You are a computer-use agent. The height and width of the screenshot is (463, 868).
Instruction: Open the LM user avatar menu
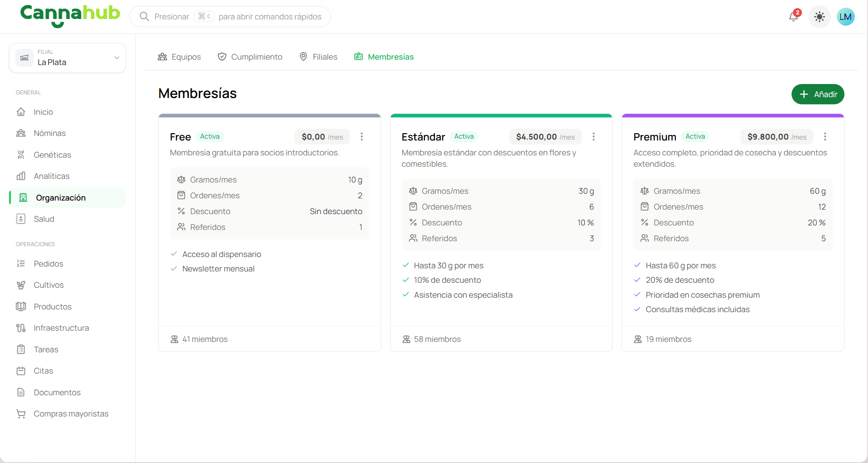coord(845,17)
